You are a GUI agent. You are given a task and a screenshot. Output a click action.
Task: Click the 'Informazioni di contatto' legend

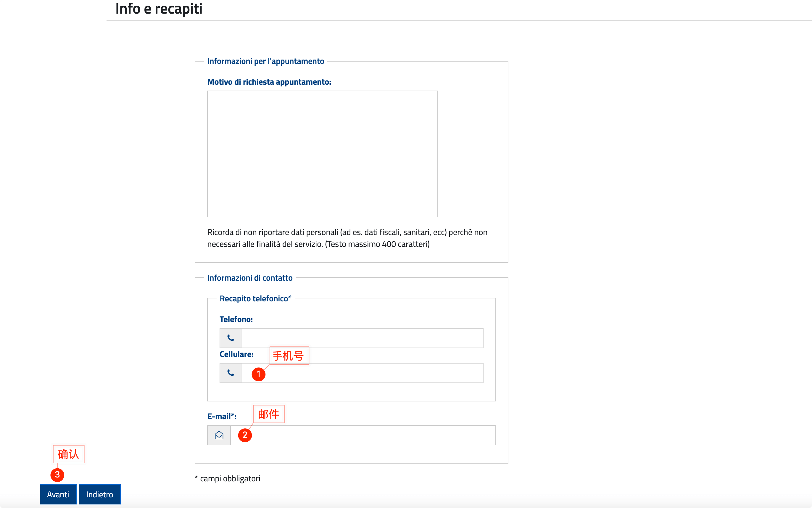[250, 278]
